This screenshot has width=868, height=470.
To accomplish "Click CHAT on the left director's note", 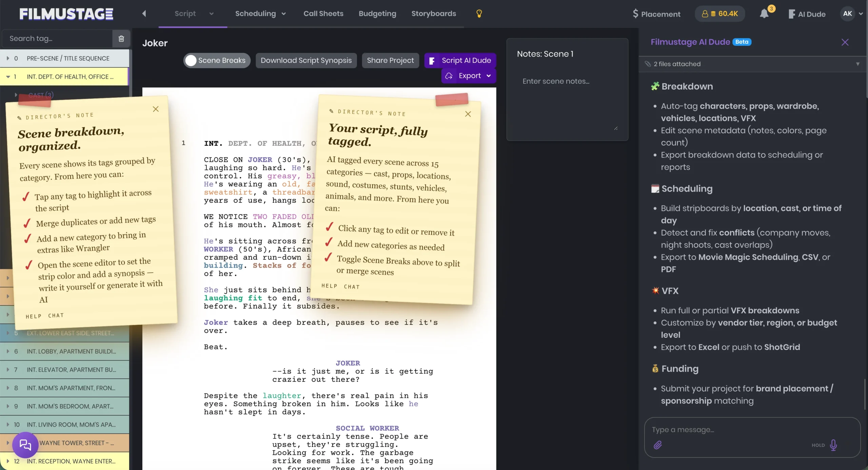I will [x=56, y=315].
